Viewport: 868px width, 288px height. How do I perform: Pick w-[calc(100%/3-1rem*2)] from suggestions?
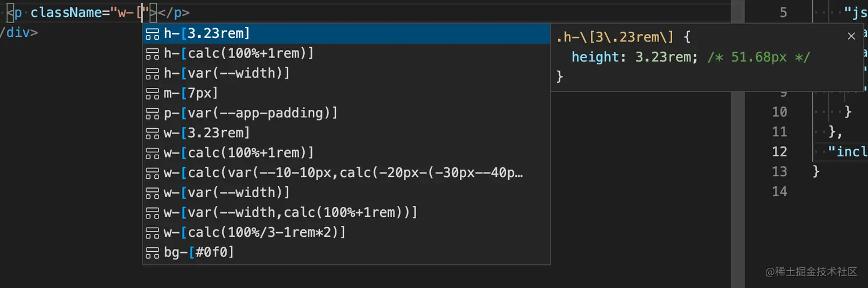(x=254, y=232)
